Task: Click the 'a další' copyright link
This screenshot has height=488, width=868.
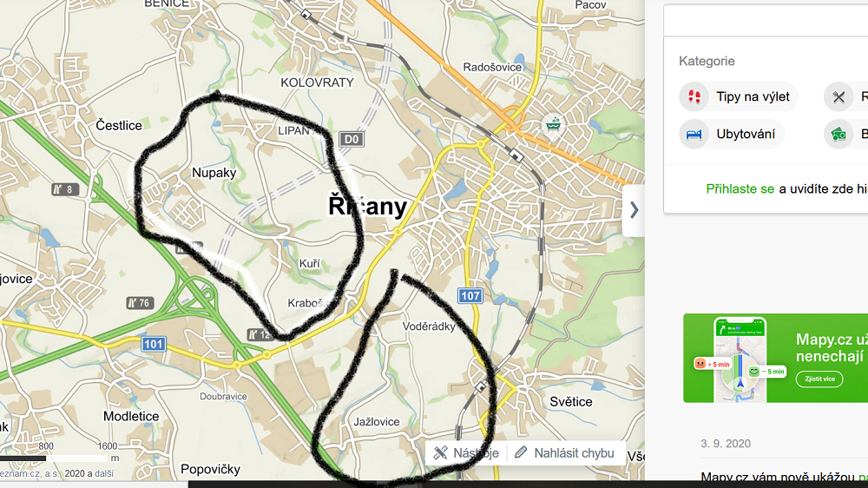Action: 103,473
